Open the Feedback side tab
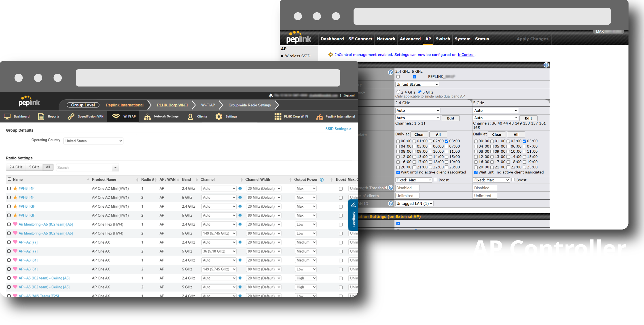 [x=353, y=215]
